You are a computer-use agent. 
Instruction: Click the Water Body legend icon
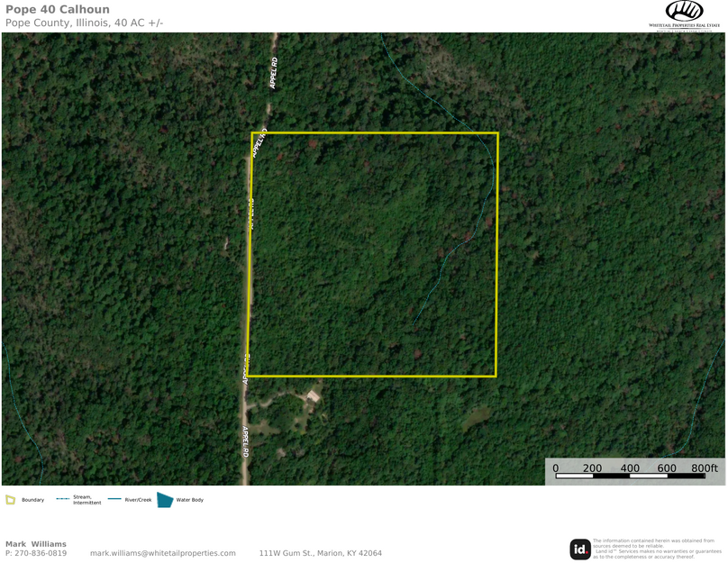165,499
